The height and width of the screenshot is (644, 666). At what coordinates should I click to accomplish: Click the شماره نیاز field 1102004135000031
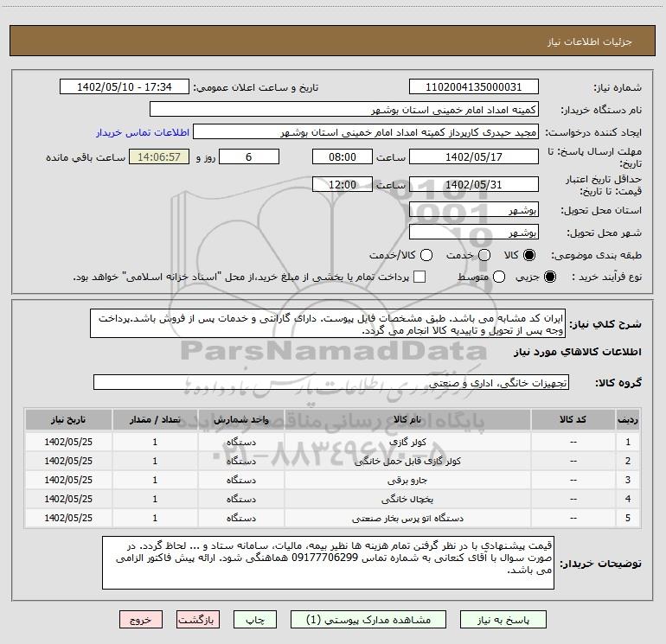[474, 87]
